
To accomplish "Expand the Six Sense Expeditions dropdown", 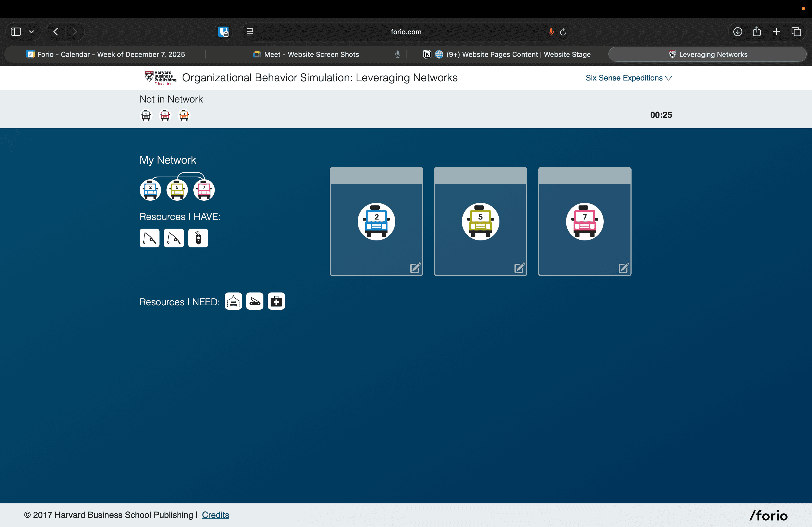I will point(628,78).
